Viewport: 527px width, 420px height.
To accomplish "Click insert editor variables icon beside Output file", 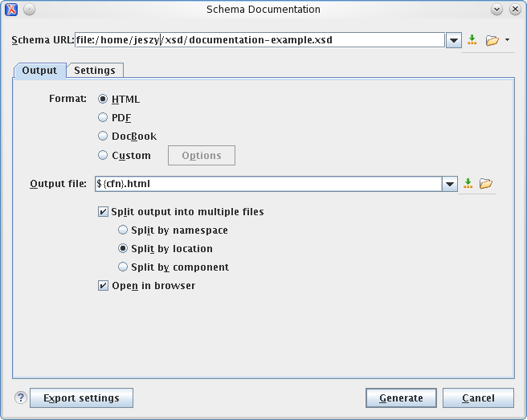I will point(468,184).
